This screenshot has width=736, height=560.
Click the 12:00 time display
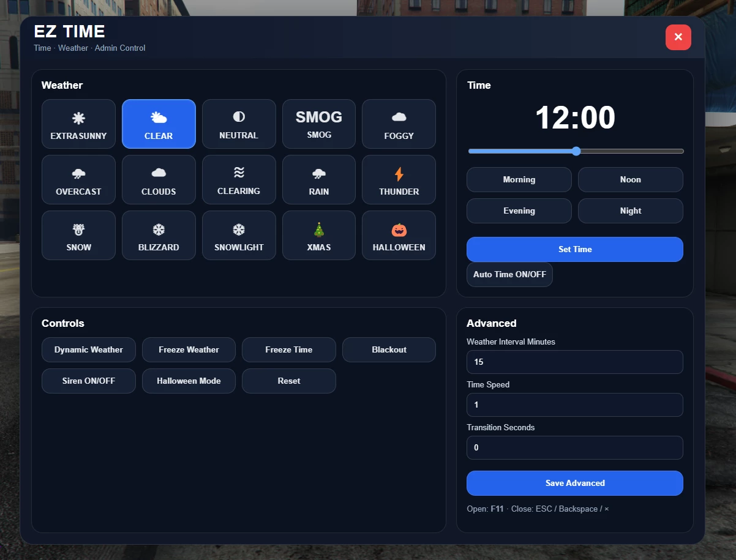click(575, 118)
